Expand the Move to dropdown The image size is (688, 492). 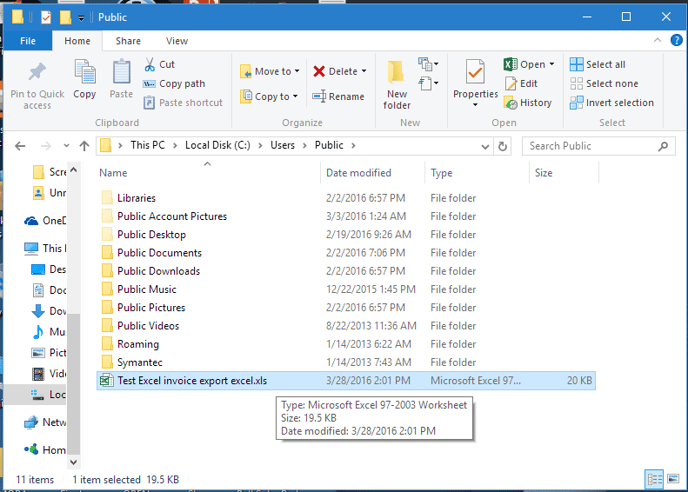298,72
